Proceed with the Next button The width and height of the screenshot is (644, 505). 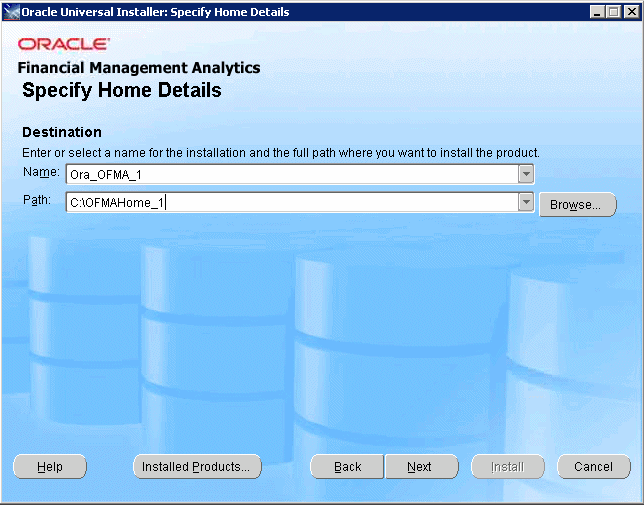click(422, 466)
